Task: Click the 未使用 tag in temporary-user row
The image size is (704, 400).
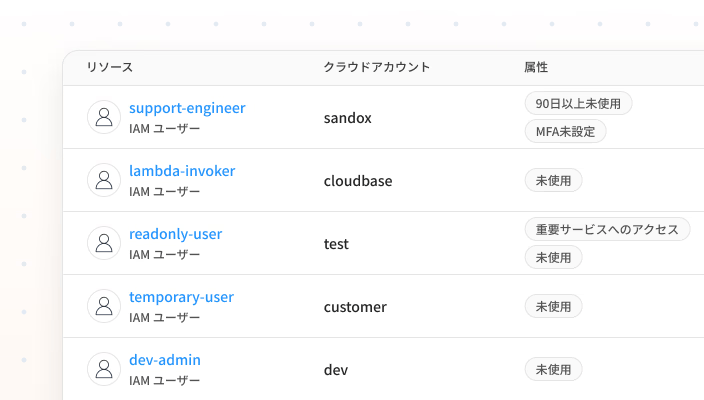Action: pyautogui.click(x=553, y=306)
